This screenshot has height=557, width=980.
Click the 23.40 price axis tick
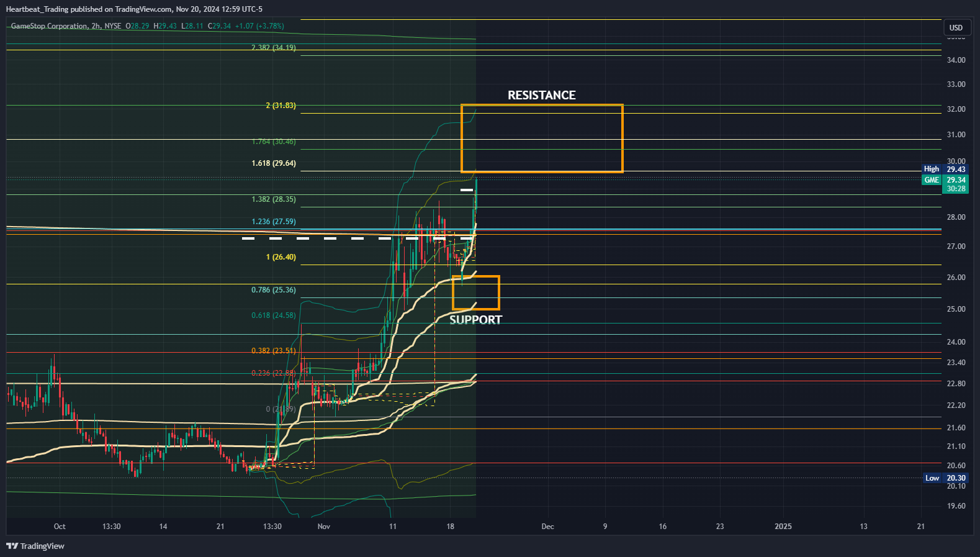(956, 363)
